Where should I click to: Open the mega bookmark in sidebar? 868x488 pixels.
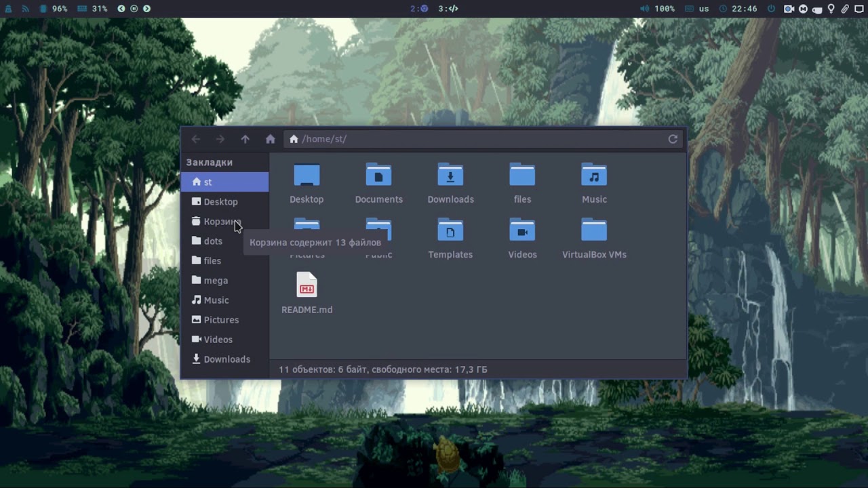click(216, 281)
